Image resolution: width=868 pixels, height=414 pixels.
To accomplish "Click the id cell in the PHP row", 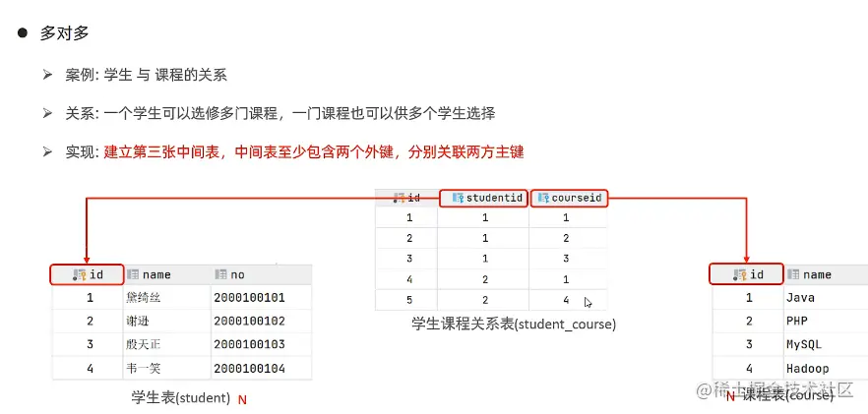I will click(x=748, y=321).
